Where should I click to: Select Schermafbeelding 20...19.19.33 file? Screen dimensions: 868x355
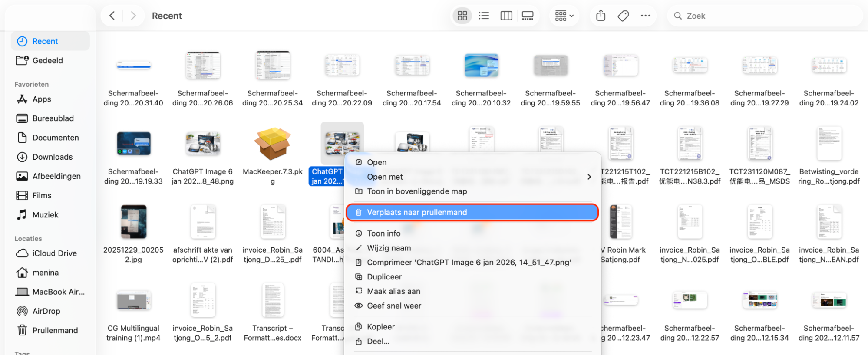tap(133, 144)
